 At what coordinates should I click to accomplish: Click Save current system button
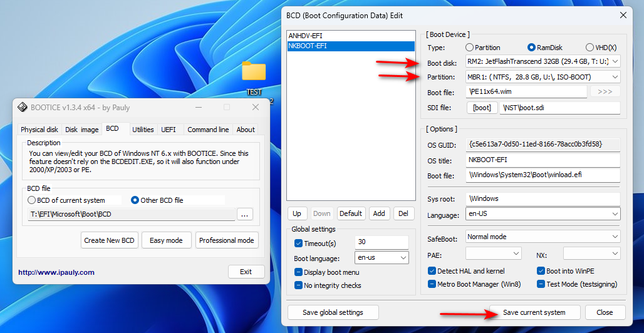coord(534,312)
